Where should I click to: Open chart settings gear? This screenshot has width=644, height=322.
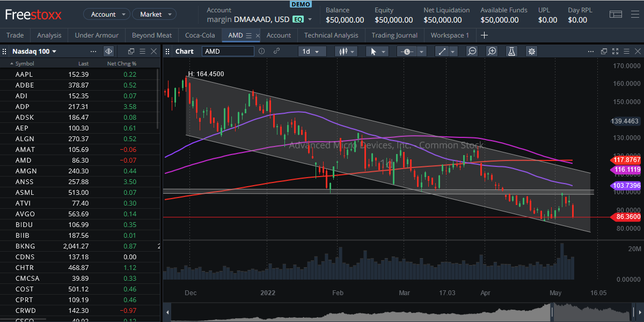click(531, 51)
